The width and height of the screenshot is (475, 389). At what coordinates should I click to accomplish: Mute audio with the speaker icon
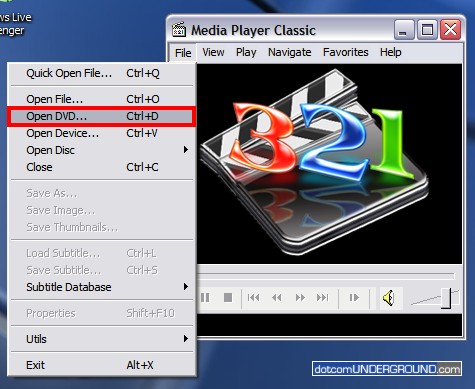point(389,298)
